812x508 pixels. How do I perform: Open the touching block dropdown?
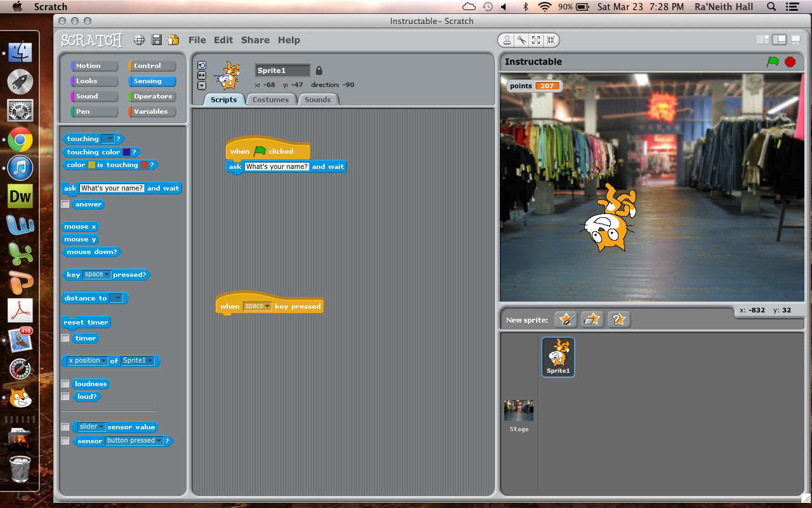coord(108,139)
